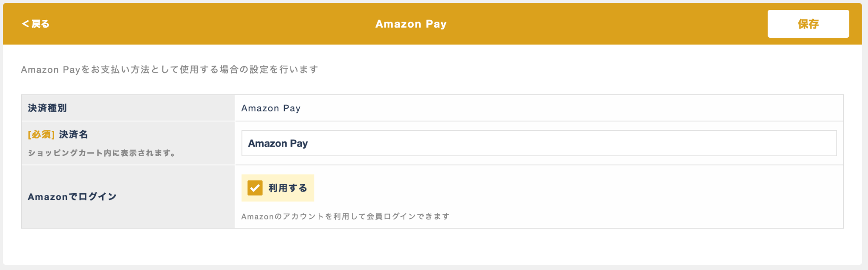This screenshot has width=868, height=270.
Task: Click the [必須] required marker
Action: coord(41,135)
